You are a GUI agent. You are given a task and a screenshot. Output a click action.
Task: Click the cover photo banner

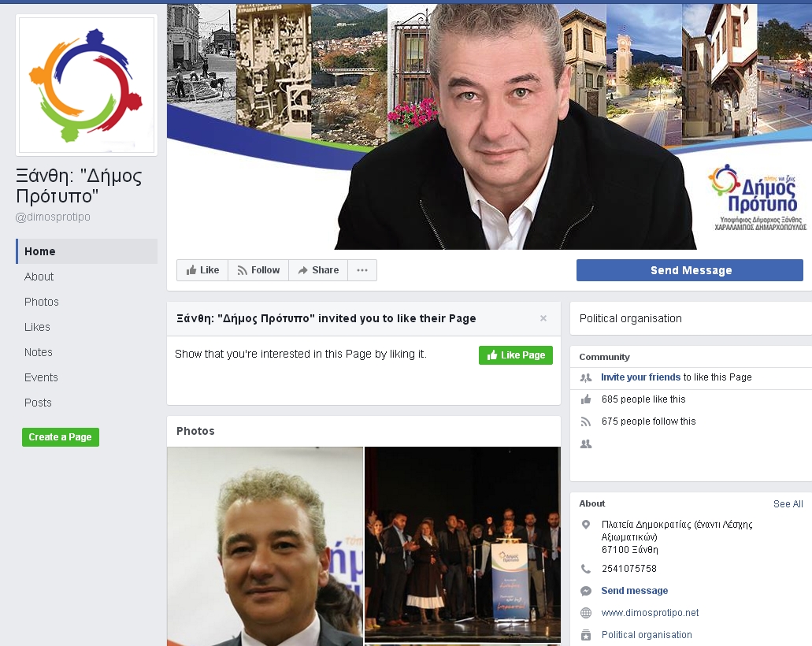[x=489, y=126]
